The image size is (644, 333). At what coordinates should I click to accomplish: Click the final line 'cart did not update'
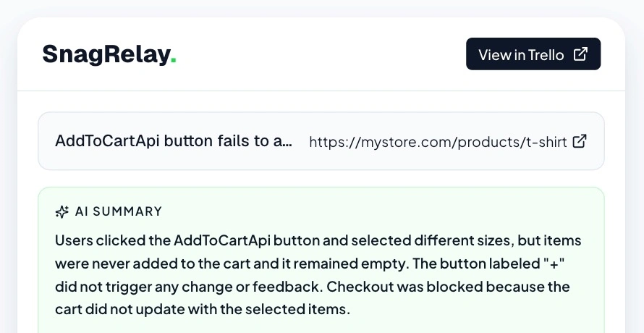(x=203, y=310)
